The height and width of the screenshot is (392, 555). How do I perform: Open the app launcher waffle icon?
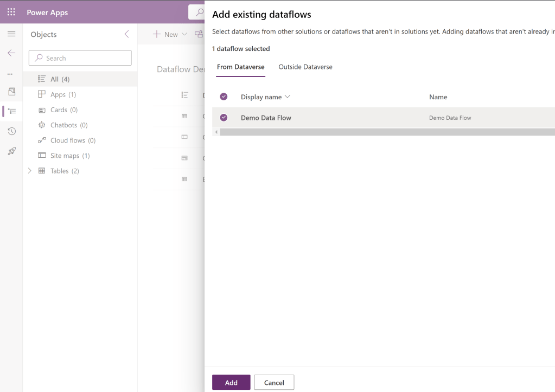11,12
